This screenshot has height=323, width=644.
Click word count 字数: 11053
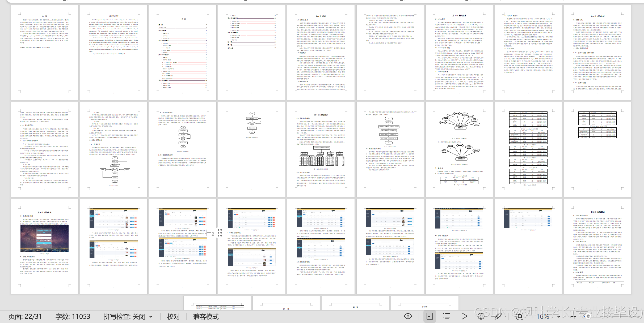73,316
